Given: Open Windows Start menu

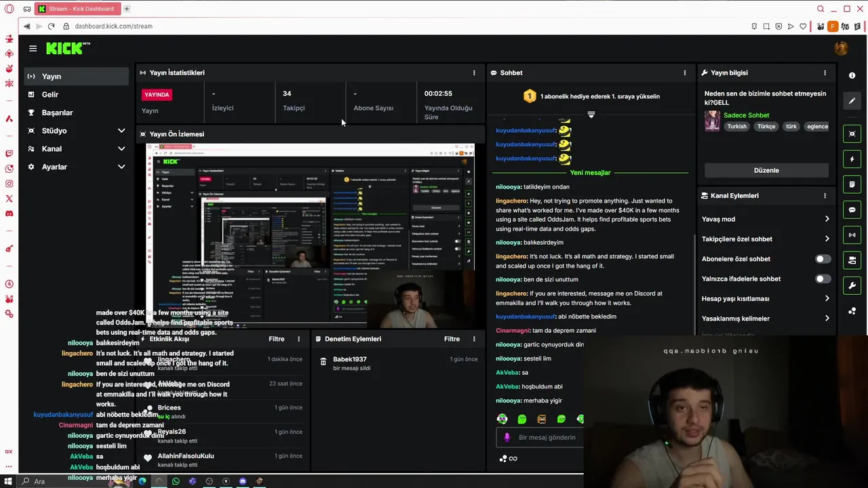Looking at the screenshot, I should click(8, 481).
